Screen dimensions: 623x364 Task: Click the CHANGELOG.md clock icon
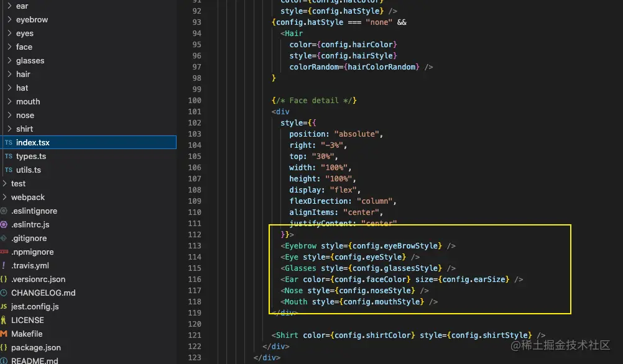[4, 293]
